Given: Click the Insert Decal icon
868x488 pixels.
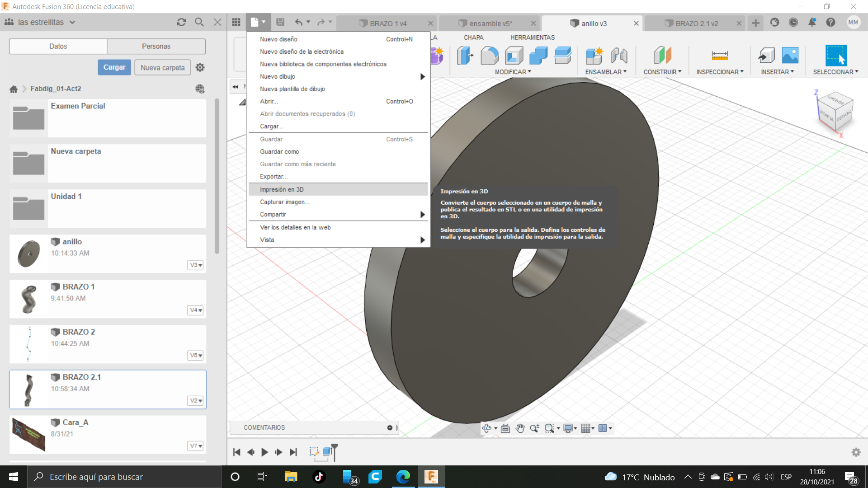Looking at the screenshot, I should click(x=790, y=56).
